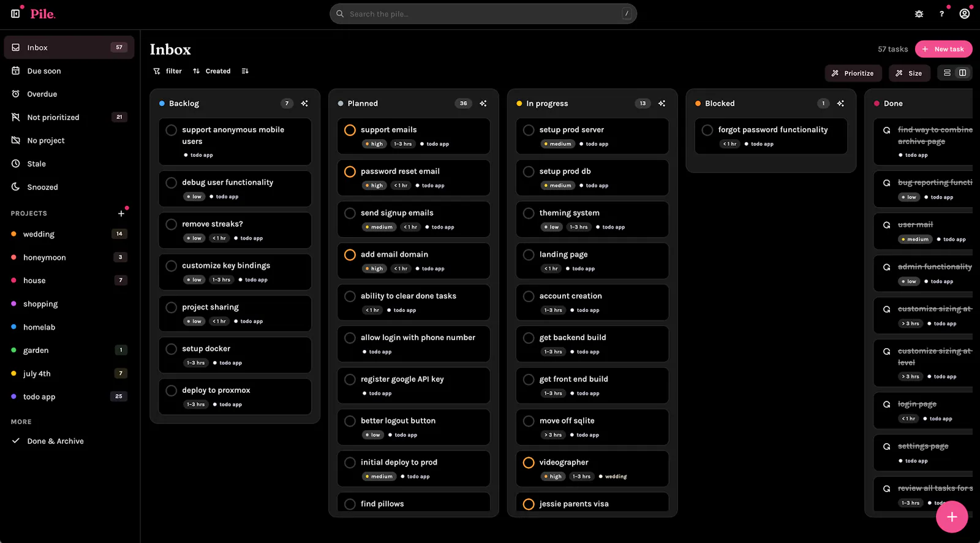
Task: Open Stale tasks view
Action: tap(69, 164)
